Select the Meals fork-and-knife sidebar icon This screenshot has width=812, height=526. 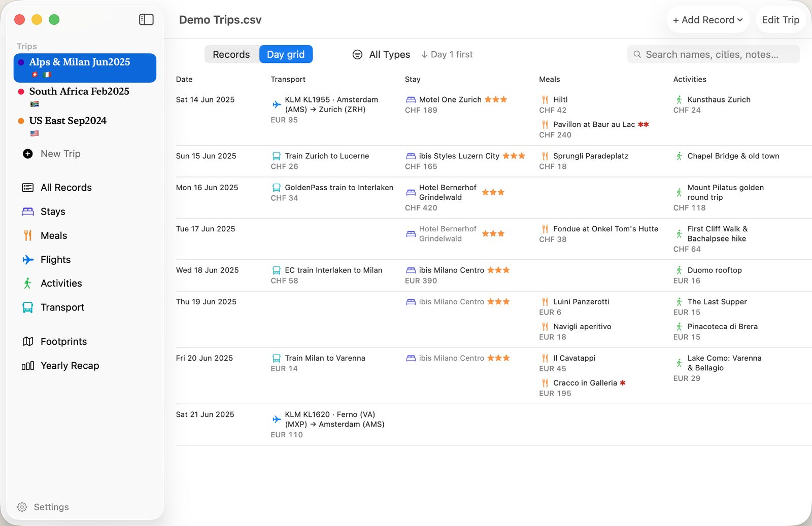coord(28,235)
